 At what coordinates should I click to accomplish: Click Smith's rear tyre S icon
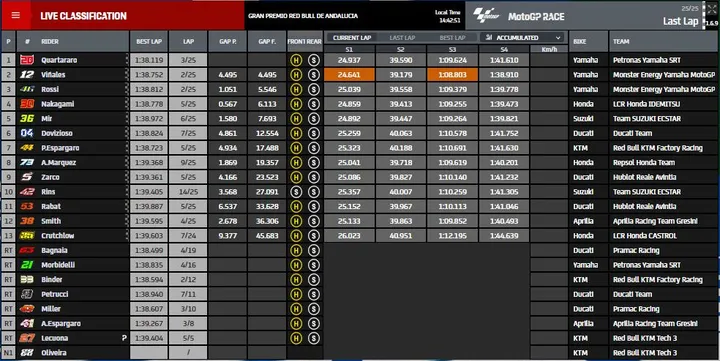[314, 221]
